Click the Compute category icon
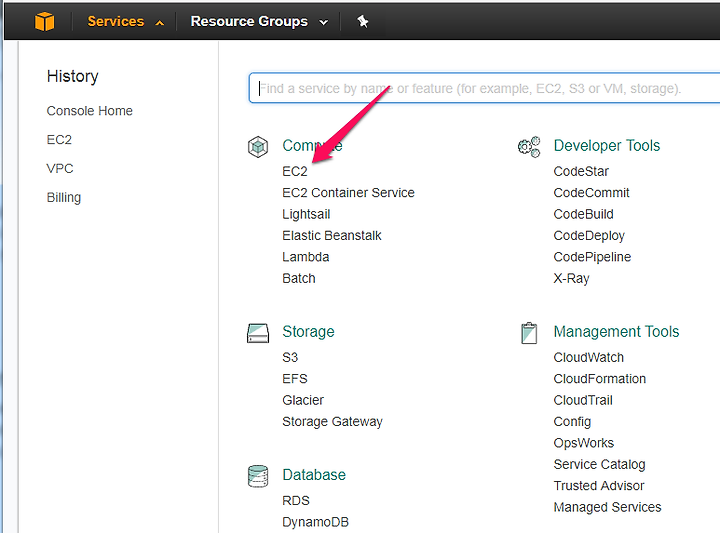The width and height of the screenshot is (720, 533). point(258,147)
